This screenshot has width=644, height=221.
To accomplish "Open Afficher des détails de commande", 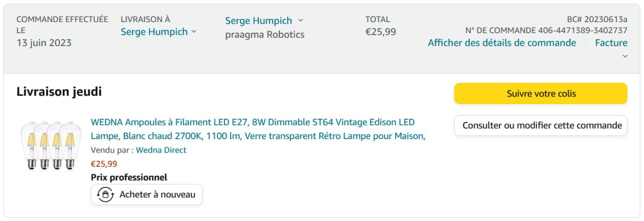I will coord(502,43).
